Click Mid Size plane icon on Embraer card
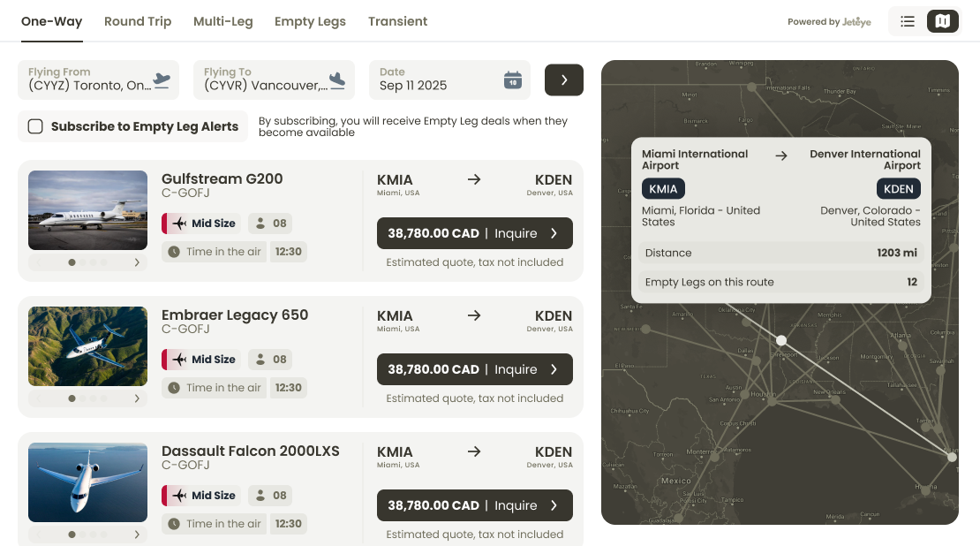The image size is (980, 546). (179, 359)
